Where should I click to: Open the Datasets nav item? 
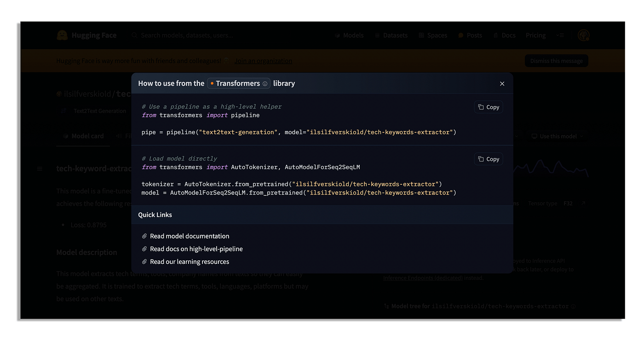(x=391, y=35)
